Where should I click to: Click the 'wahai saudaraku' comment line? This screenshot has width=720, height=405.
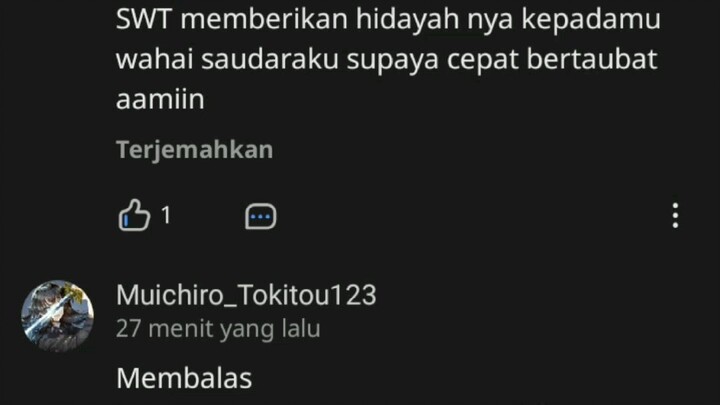click(387, 60)
